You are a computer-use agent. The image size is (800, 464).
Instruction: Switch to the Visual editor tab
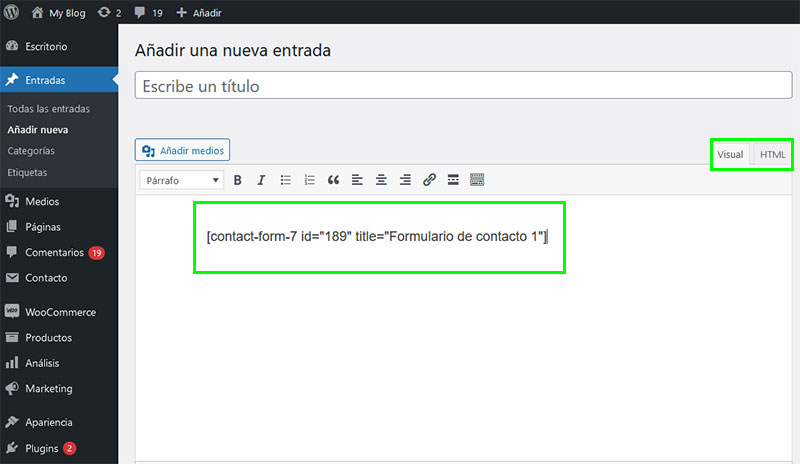[x=730, y=155]
